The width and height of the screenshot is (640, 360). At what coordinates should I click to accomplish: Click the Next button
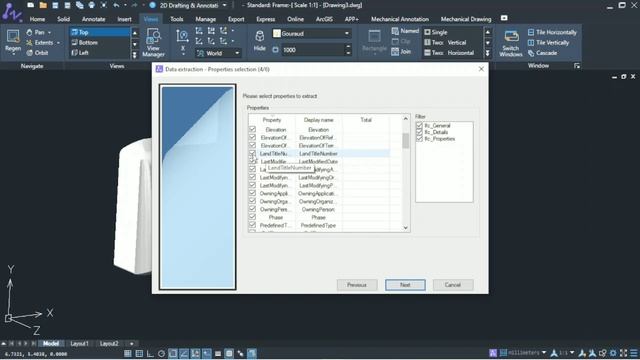point(405,285)
